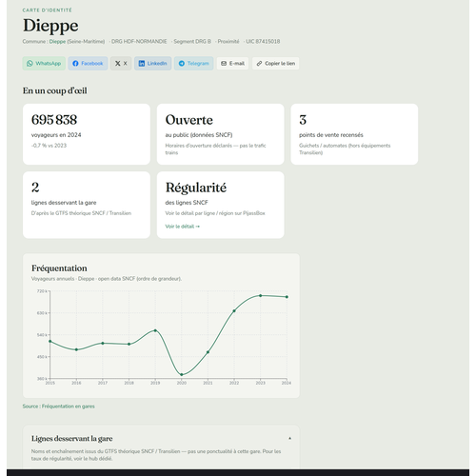Image resolution: width=476 pixels, height=476 pixels.
Task: Click the 2017 data point on chart
Action: click(103, 344)
